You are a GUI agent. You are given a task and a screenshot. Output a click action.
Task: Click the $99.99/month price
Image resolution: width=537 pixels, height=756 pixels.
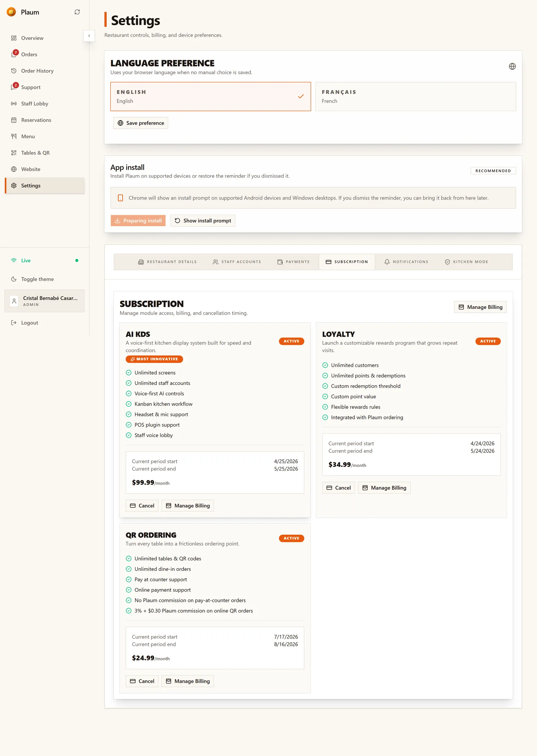click(151, 483)
